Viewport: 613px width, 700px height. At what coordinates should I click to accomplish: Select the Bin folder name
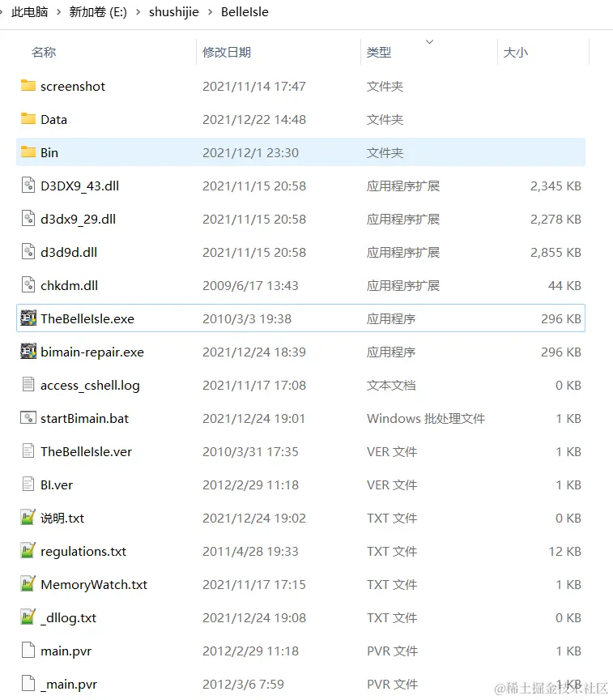point(49,152)
